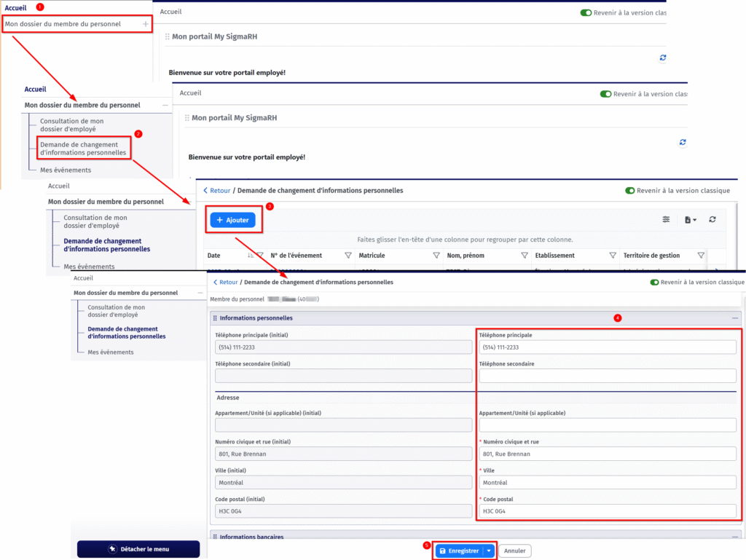Open the dropdown arrow beside Enregistrer

tap(489, 551)
